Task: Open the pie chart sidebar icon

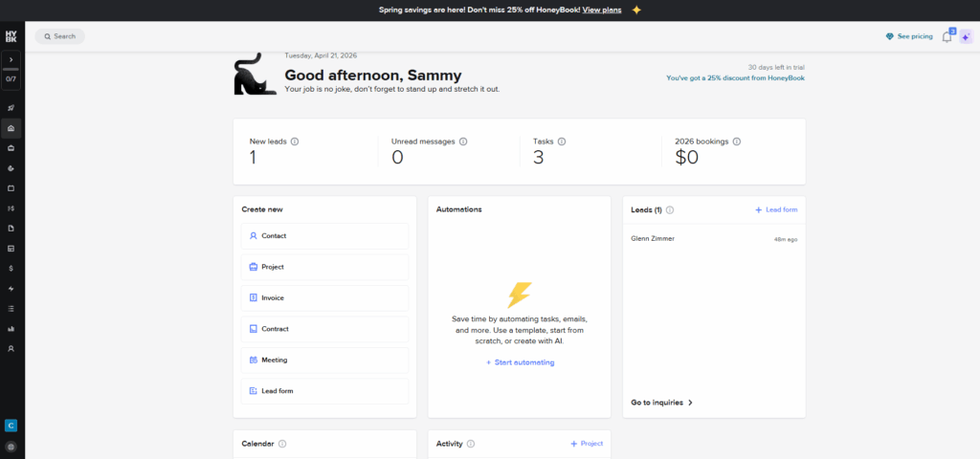Action: (11, 168)
